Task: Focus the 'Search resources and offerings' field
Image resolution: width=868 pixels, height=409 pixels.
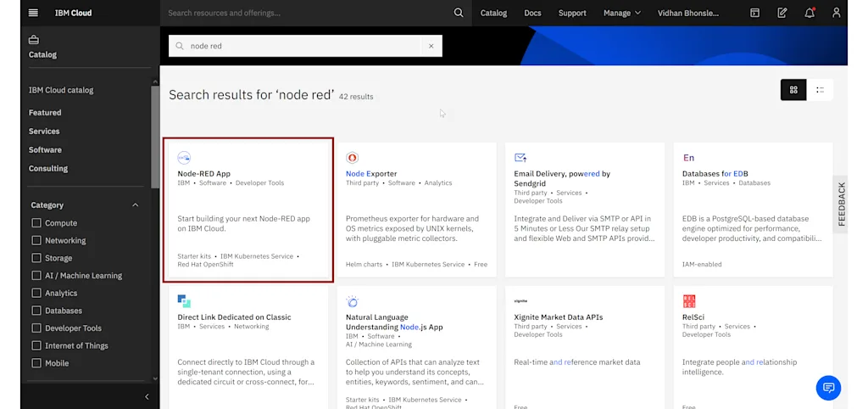Action: tap(308, 13)
